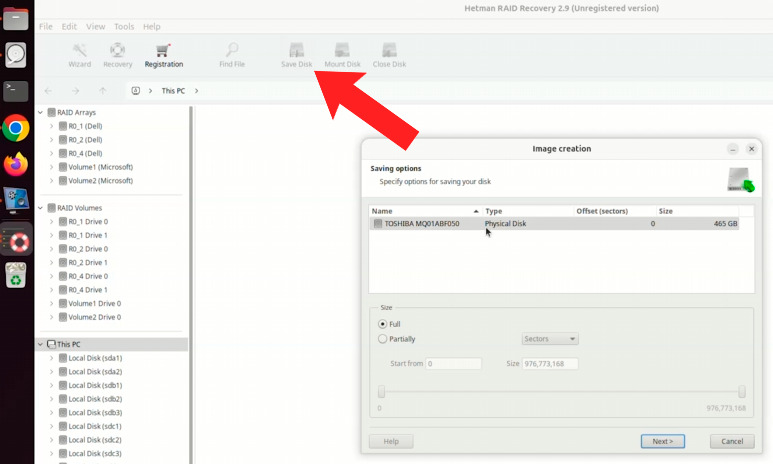Click Next in Image creation dialog

click(663, 441)
